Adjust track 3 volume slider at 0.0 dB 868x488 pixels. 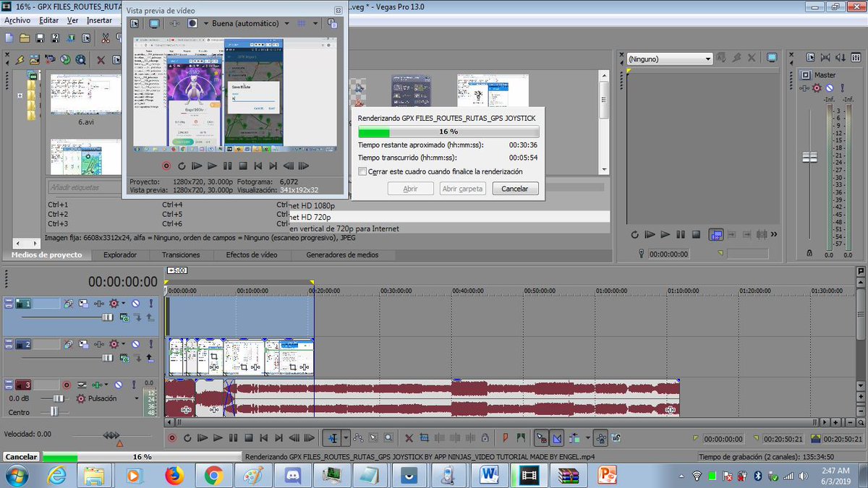pyautogui.click(x=59, y=398)
